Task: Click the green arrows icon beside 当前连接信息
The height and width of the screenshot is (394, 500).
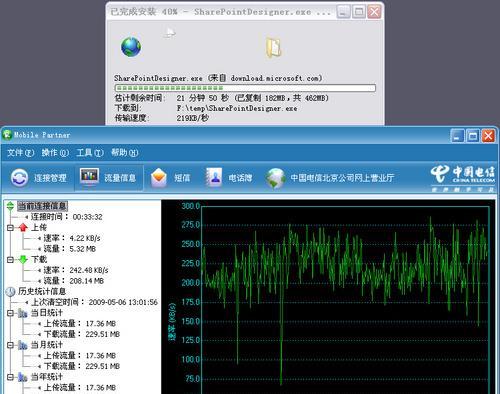Action: pyautogui.click(x=10, y=206)
